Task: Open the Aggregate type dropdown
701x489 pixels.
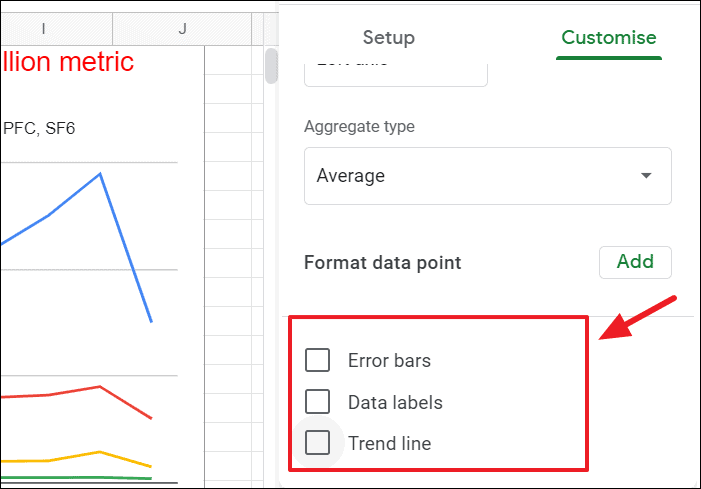Action: pyautogui.click(x=487, y=176)
